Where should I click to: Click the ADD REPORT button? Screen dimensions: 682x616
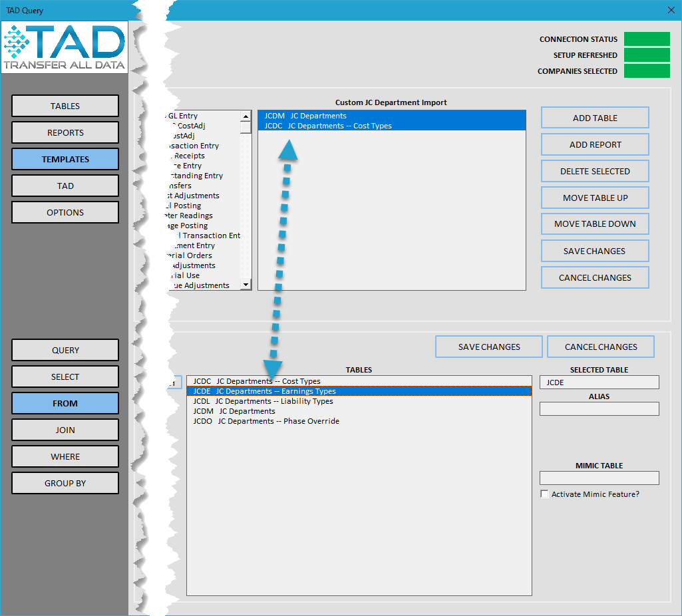point(595,144)
